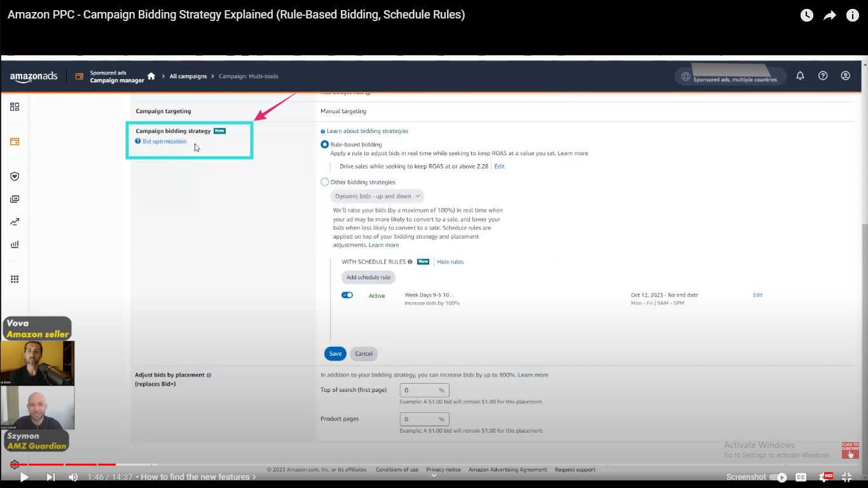Viewport: 868px width, 488px height.
Task: Open the help question mark icon in header
Action: pyautogui.click(x=823, y=76)
